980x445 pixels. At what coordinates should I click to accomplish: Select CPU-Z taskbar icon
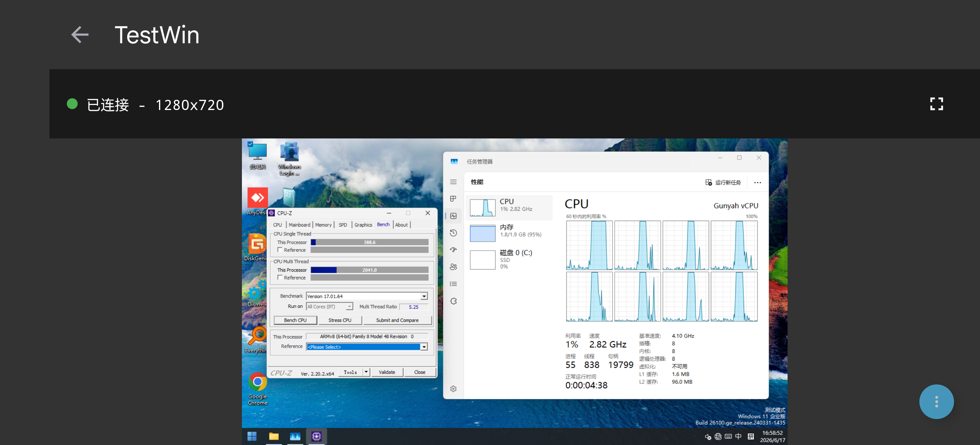(316, 436)
